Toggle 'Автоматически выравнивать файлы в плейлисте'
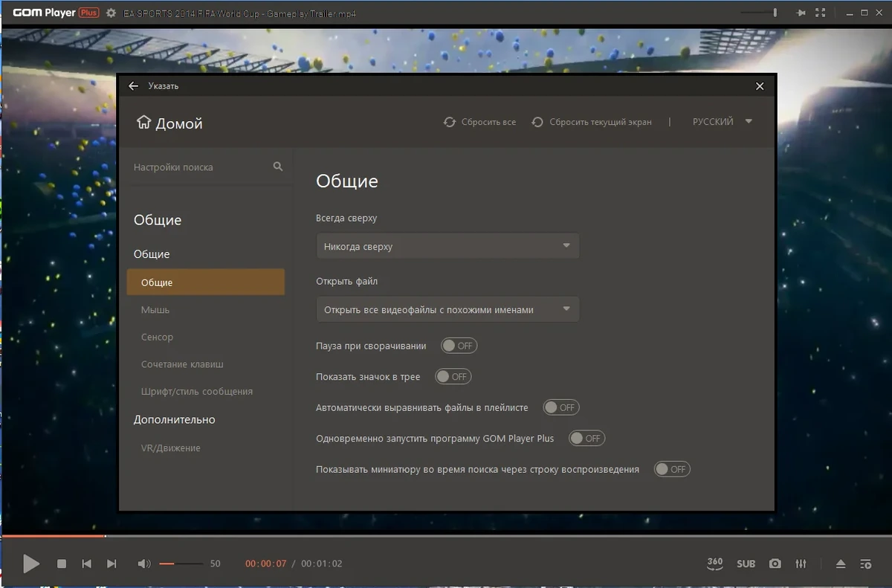The height and width of the screenshot is (588, 892). coord(561,407)
